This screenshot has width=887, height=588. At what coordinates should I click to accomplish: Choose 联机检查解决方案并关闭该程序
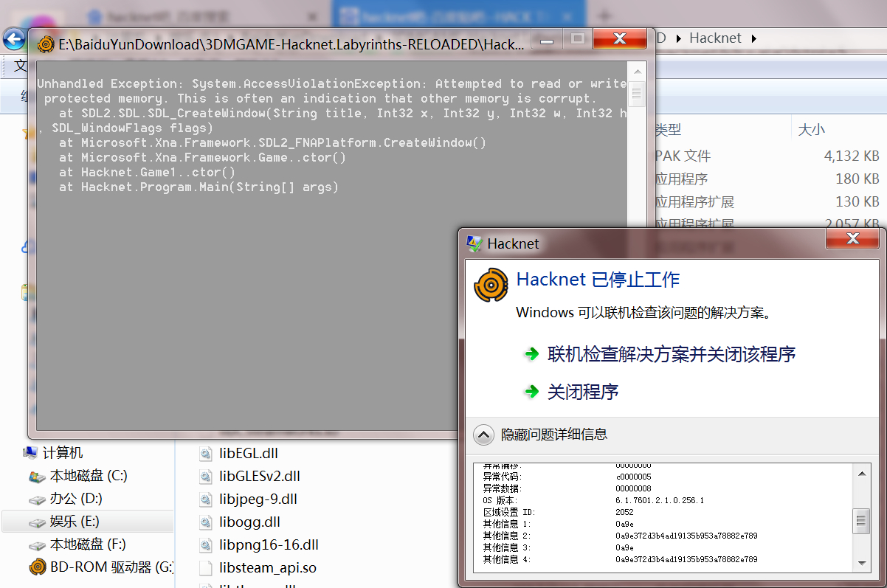tap(672, 354)
